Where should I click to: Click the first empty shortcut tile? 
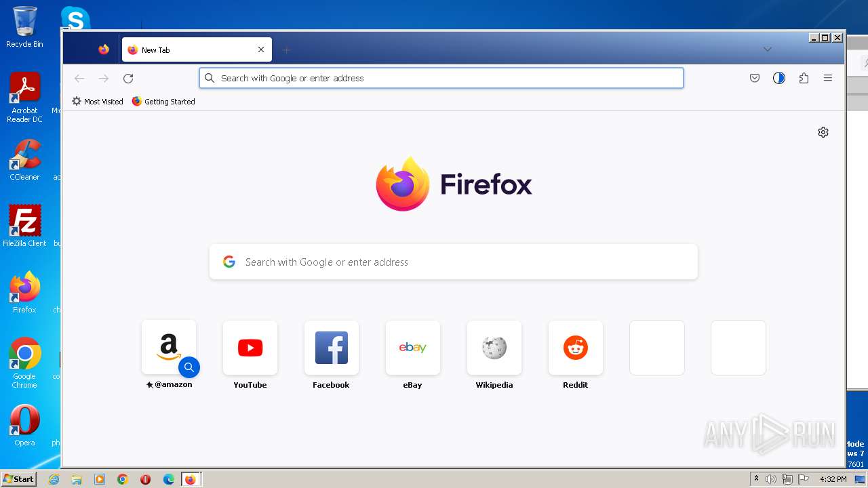657,348
